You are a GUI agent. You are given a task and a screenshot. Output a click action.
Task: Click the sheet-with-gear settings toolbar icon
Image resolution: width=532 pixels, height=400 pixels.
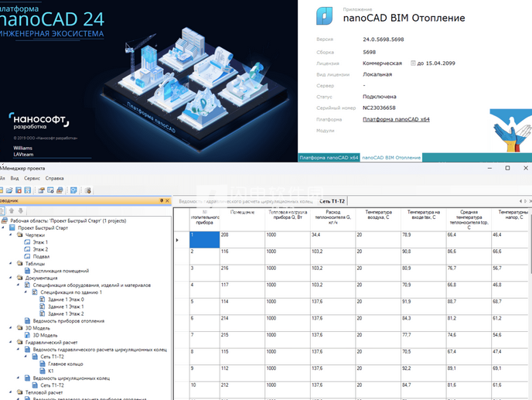[x=50, y=190]
